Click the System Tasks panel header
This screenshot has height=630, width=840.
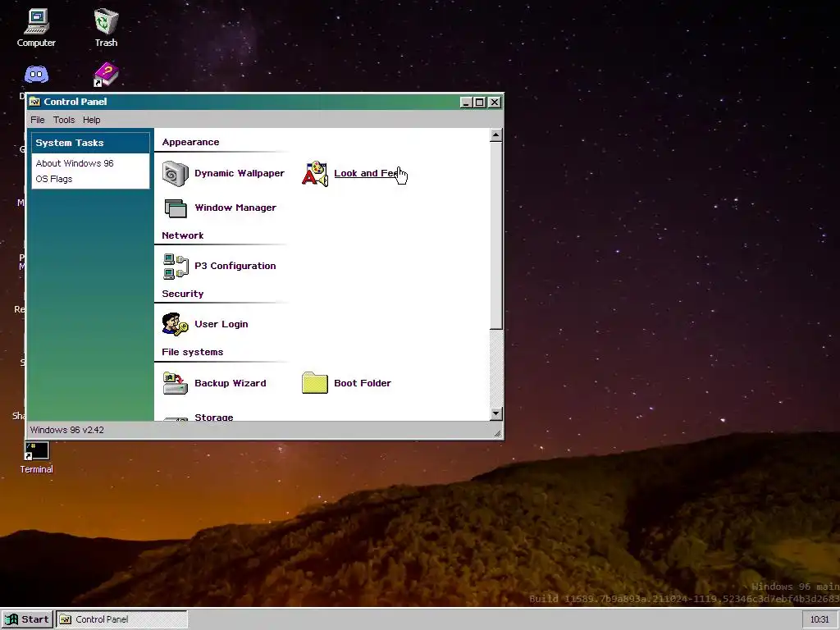(x=90, y=143)
